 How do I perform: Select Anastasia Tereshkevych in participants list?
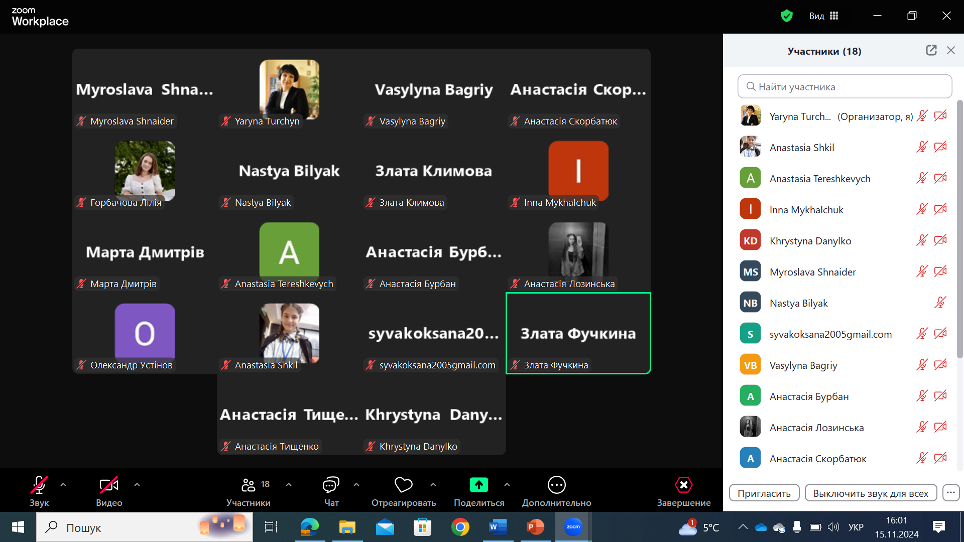click(845, 178)
